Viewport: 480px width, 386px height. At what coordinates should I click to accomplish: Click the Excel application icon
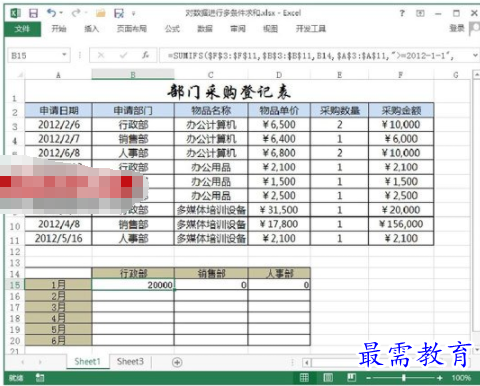tap(15, 13)
